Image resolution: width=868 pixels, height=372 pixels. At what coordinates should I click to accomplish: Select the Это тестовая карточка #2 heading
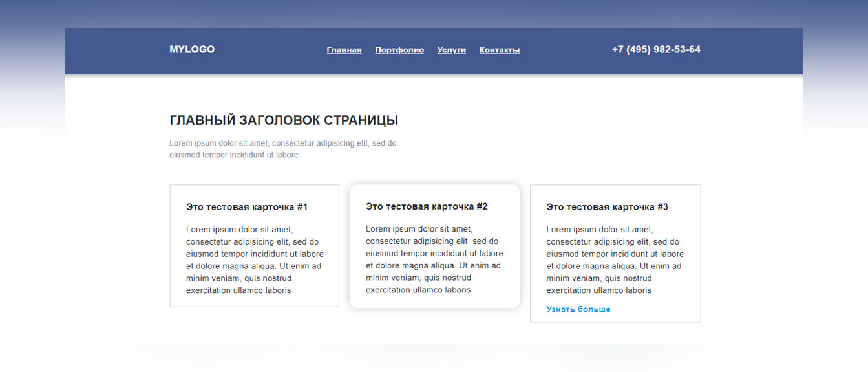tap(427, 206)
